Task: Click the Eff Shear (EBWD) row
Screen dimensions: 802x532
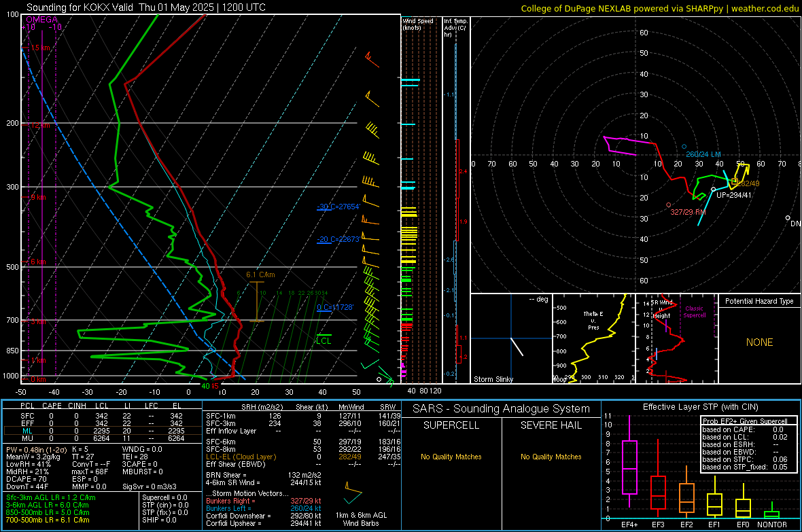Action: (303, 464)
